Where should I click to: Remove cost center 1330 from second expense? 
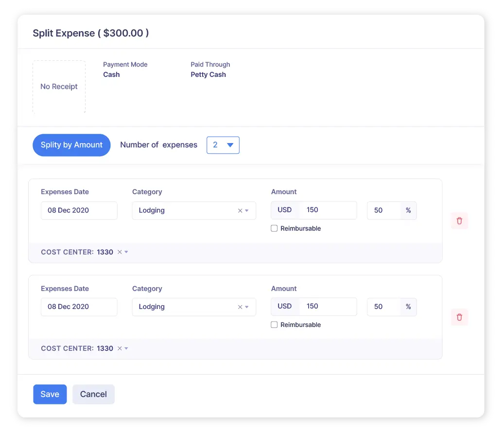pyautogui.click(x=120, y=348)
